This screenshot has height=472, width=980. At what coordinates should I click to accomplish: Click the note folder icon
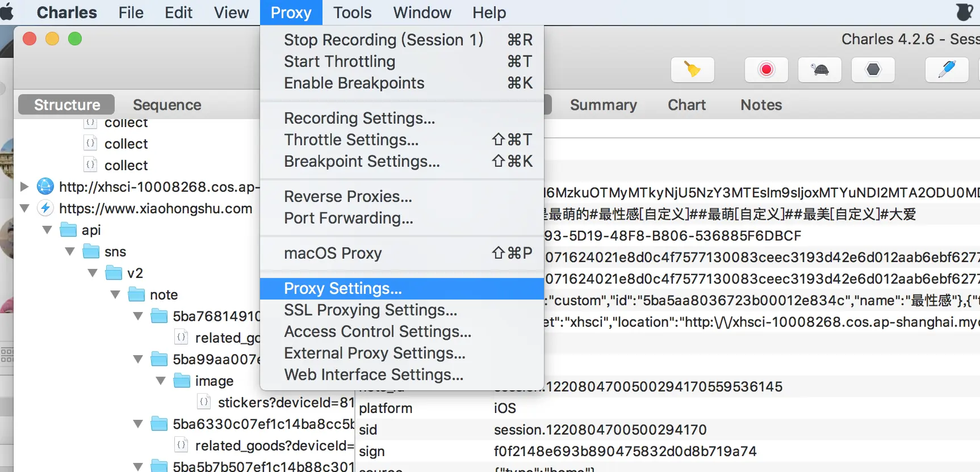pyautogui.click(x=137, y=294)
